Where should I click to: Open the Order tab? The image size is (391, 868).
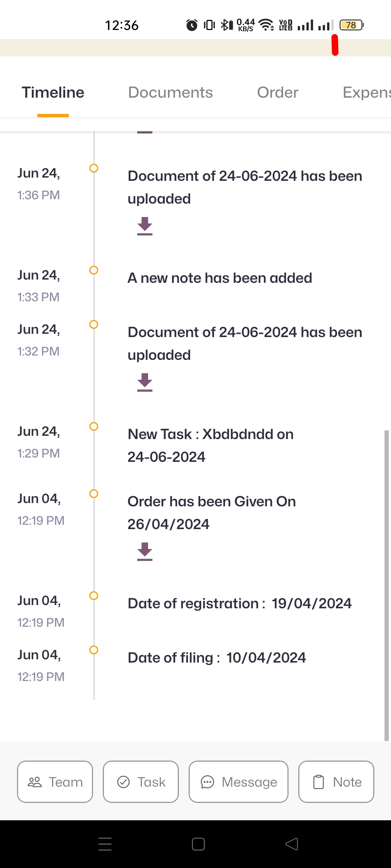(278, 93)
